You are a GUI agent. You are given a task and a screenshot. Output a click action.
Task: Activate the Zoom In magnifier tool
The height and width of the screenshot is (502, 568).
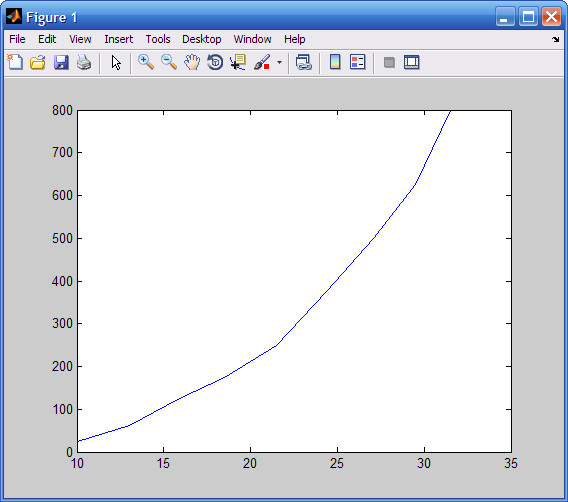tap(146, 62)
